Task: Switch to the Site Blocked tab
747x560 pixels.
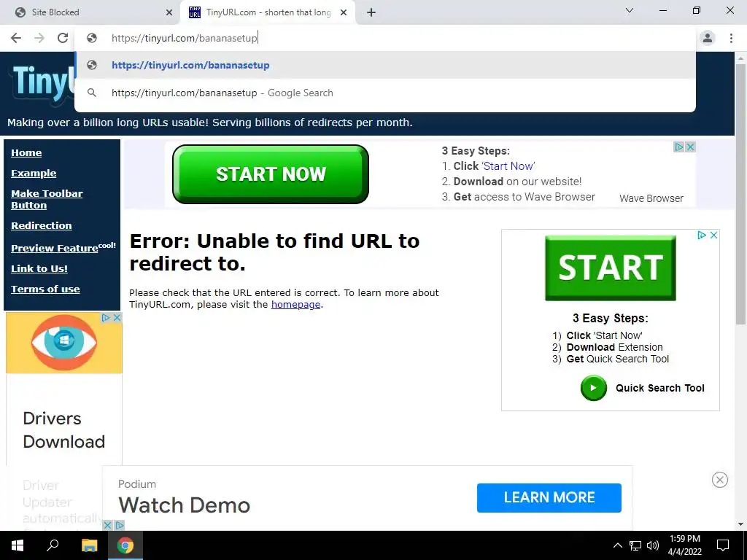Action: point(90,12)
